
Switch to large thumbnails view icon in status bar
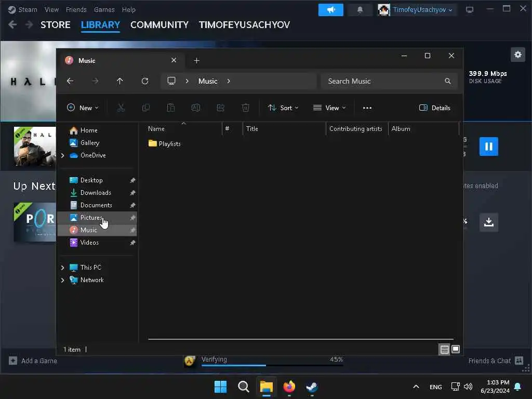point(456,349)
